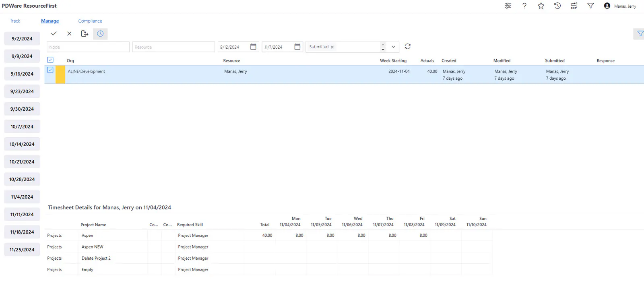This screenshot has width=644, height=300.
Task: Open the help question mark icon
Action: (x=524, y=6)
